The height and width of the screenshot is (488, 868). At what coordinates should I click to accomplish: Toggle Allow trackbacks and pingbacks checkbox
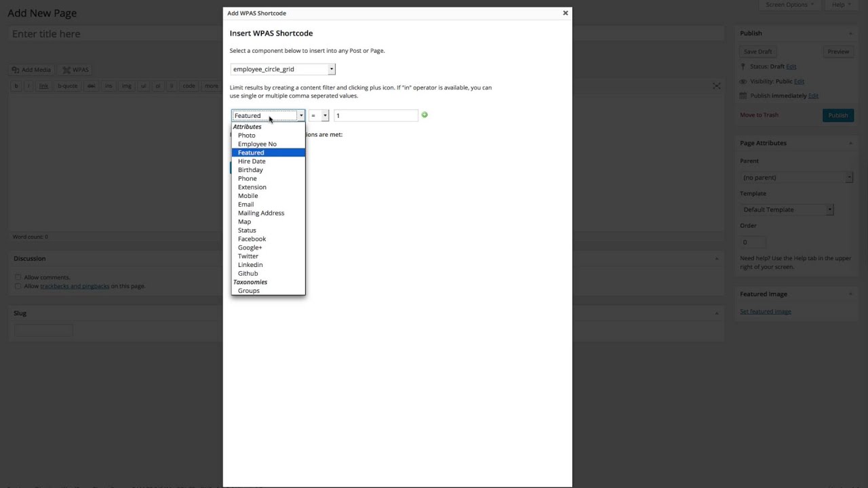tap(18, 286)
